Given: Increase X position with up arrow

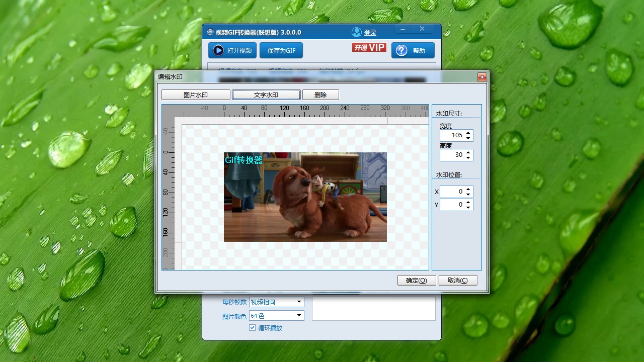Looking at the screenshot, I should point(468,190).
